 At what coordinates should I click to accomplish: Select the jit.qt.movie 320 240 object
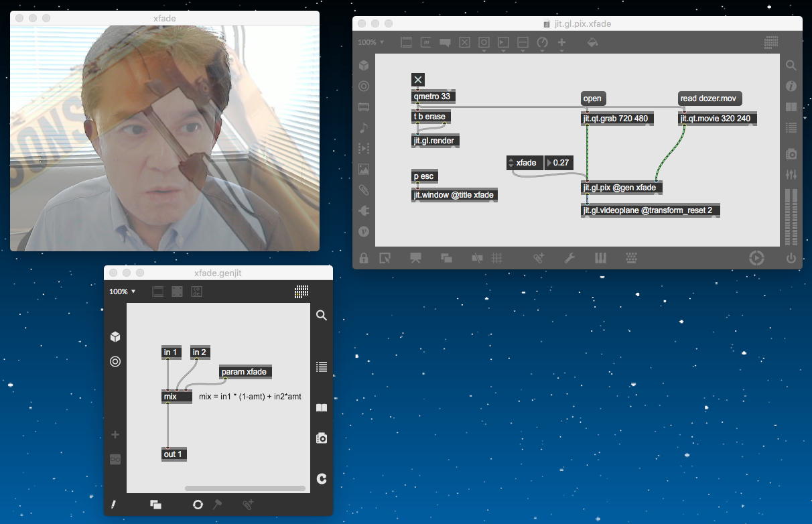tap(718, 119)
